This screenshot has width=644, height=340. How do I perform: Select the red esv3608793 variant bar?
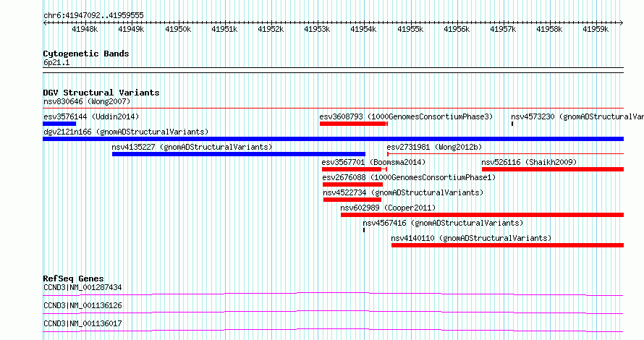(x=354, y=124)
